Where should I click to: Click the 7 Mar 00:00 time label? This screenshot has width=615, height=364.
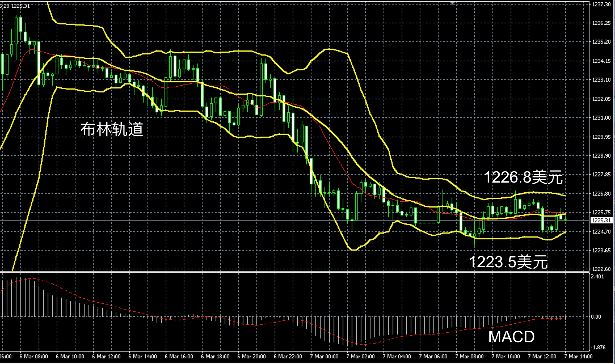[324, 356]
